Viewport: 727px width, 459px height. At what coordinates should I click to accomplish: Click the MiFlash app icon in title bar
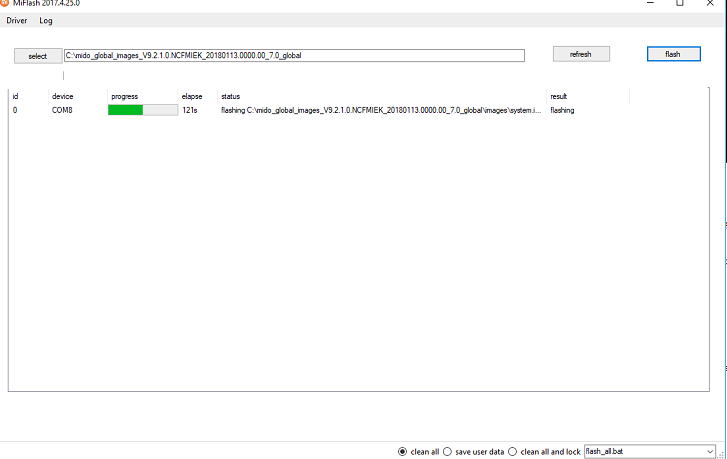(5, 3)
